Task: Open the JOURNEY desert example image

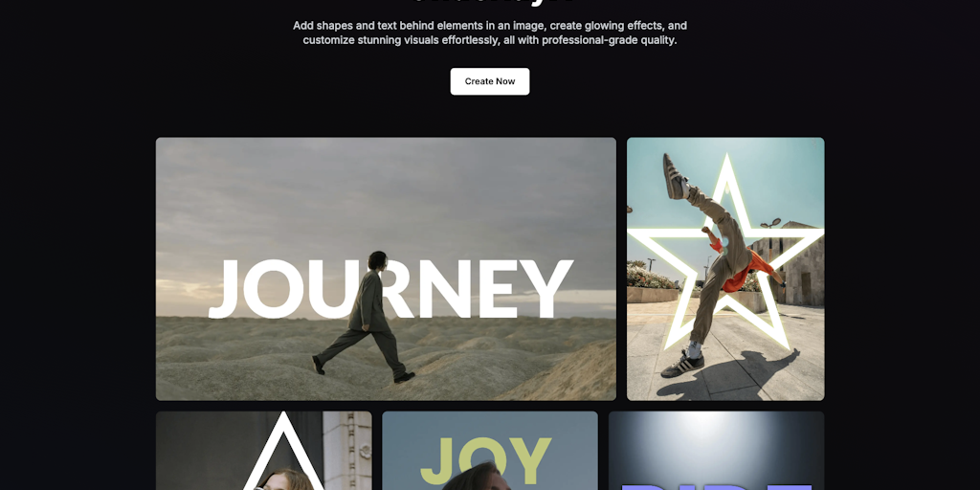Action: tap(386, 269)
